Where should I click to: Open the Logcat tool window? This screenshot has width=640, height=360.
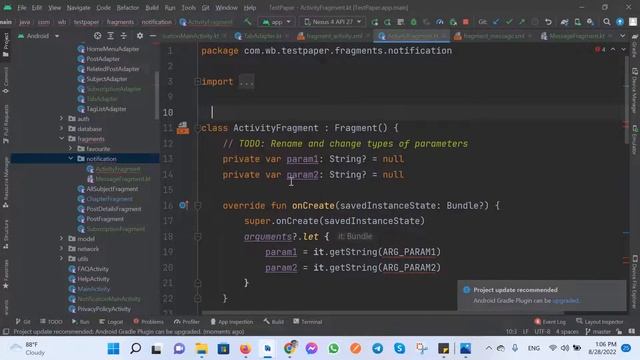(111, 322)
